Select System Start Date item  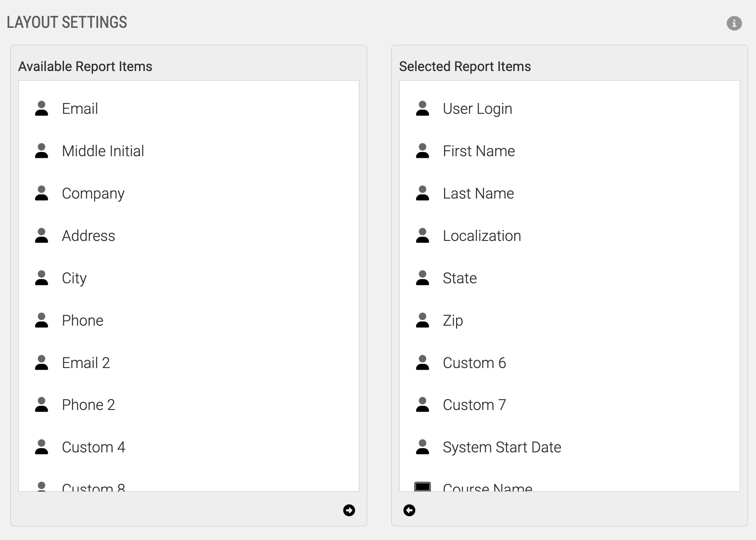pos(502,447)
